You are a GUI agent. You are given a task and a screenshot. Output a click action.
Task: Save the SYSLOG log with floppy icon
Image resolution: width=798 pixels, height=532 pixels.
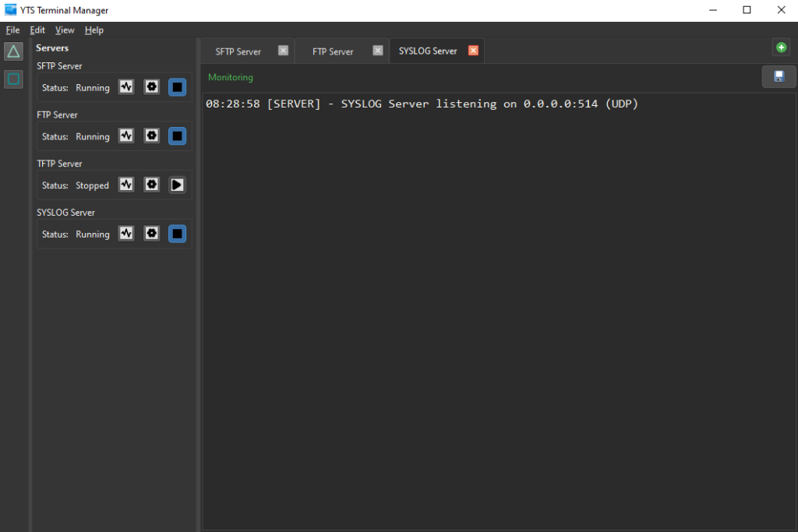point(779,76)
